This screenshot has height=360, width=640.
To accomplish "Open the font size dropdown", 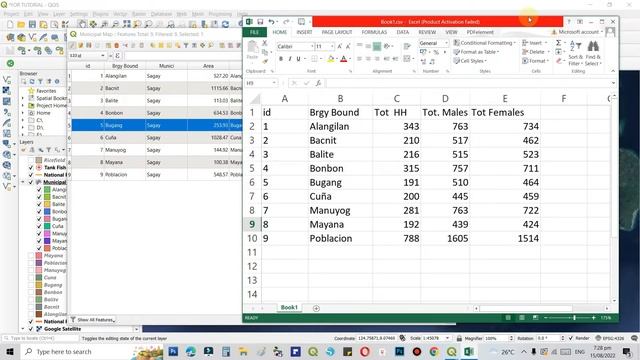I will (332, 47).
